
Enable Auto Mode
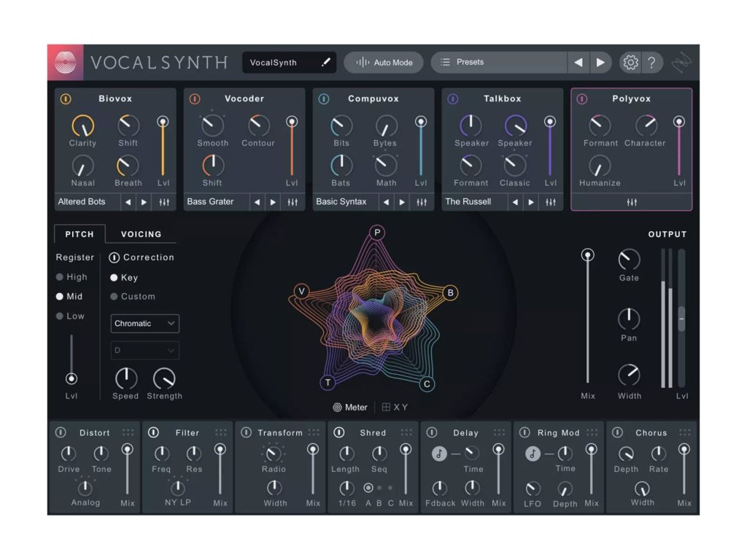(384, 63)
